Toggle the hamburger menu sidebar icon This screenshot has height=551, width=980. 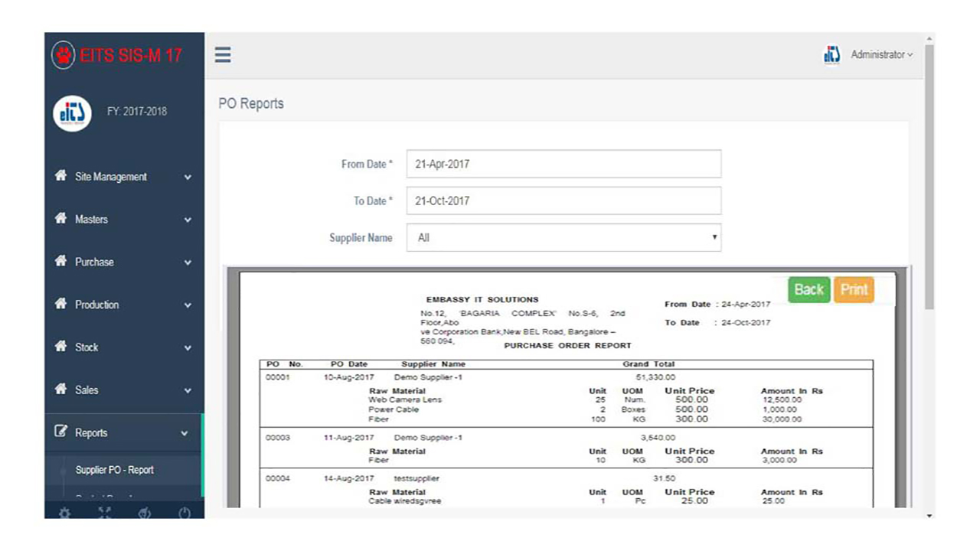coord(223,55)
